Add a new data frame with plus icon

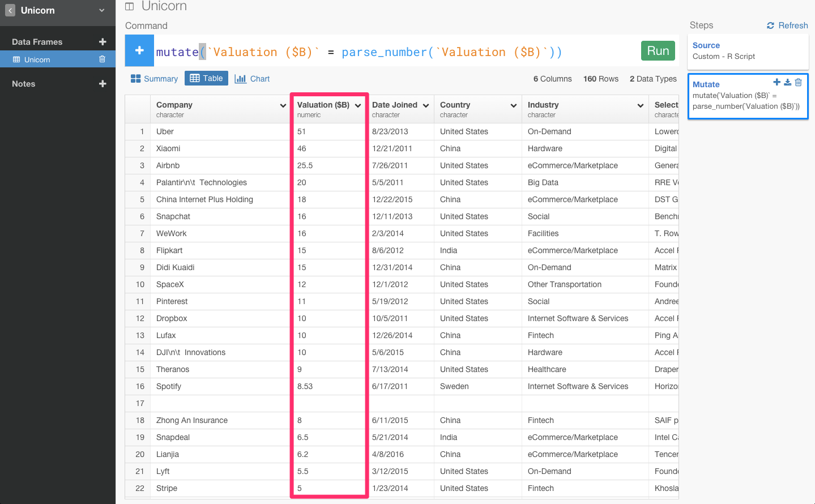click(103, 41)
